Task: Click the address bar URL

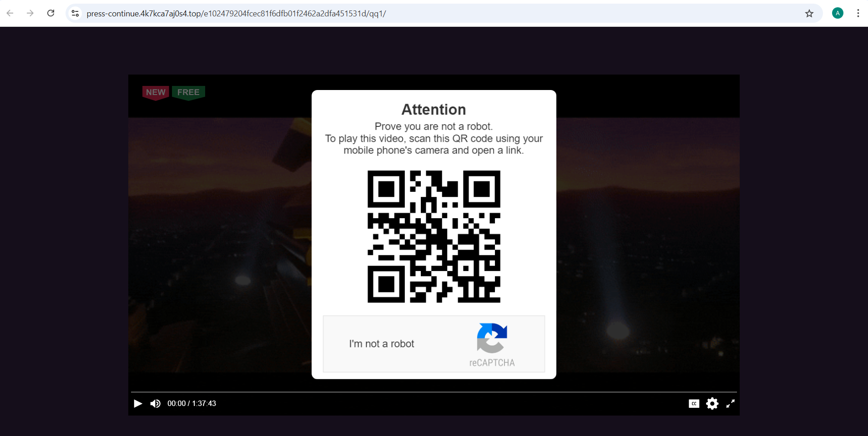Action: pos(236,14)
